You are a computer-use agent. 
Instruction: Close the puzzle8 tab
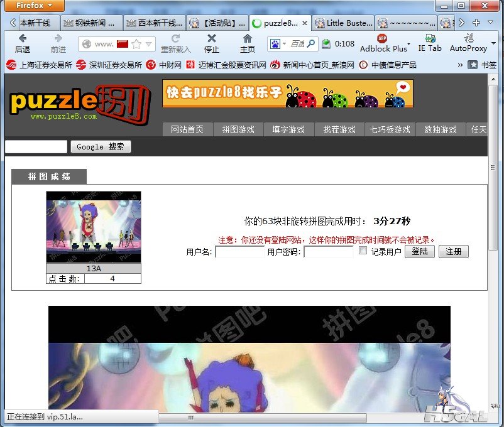click(x=305, y=23)
